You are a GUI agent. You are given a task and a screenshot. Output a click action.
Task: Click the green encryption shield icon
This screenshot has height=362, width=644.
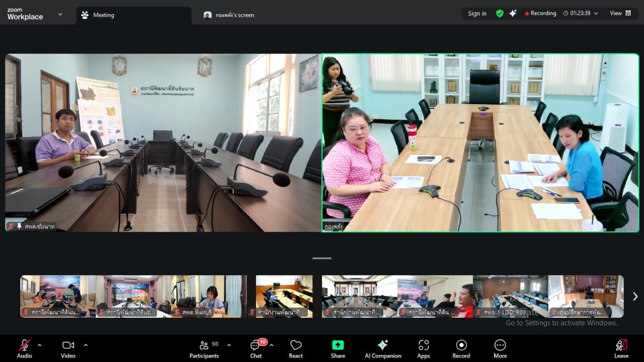tap(500, 14)
